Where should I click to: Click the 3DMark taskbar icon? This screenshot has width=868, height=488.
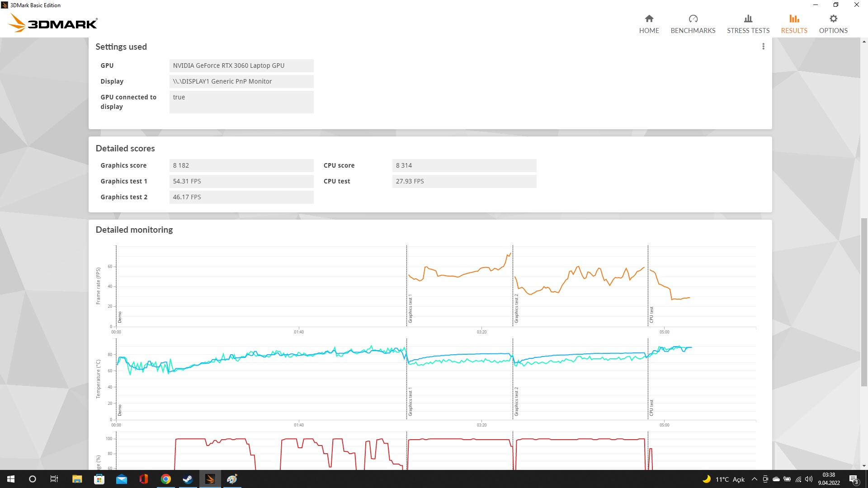click(x=210, y=479)
